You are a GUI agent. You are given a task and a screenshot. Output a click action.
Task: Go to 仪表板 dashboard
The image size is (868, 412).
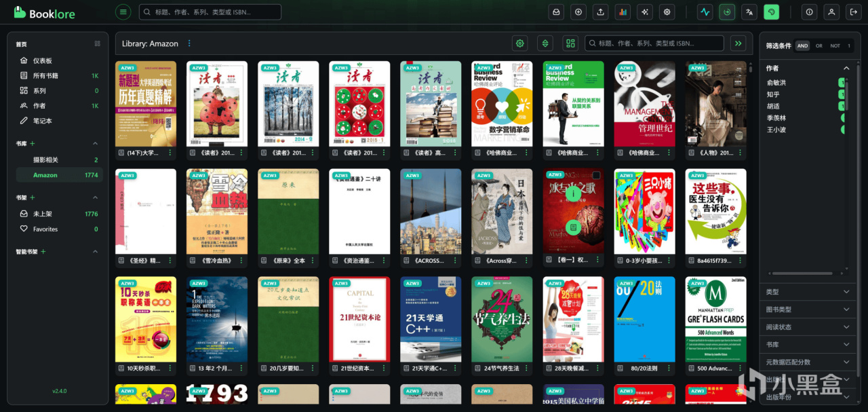(60, 60)
